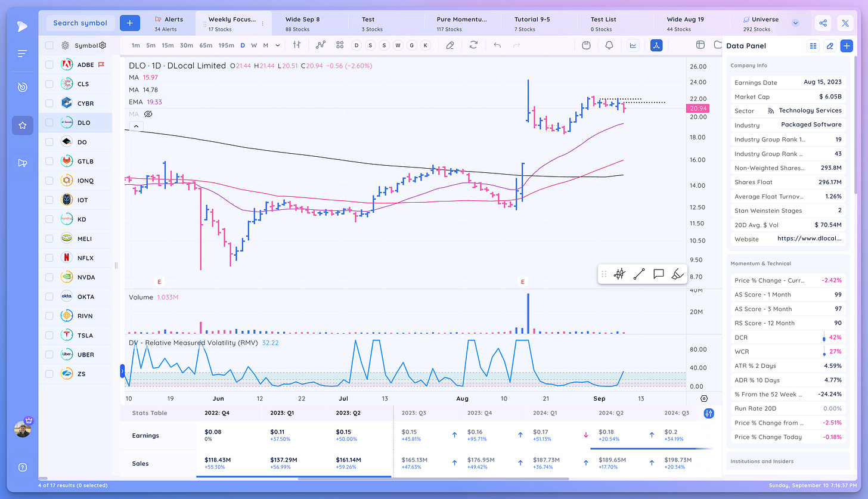Switch to the Universe tab

point(761,23)
